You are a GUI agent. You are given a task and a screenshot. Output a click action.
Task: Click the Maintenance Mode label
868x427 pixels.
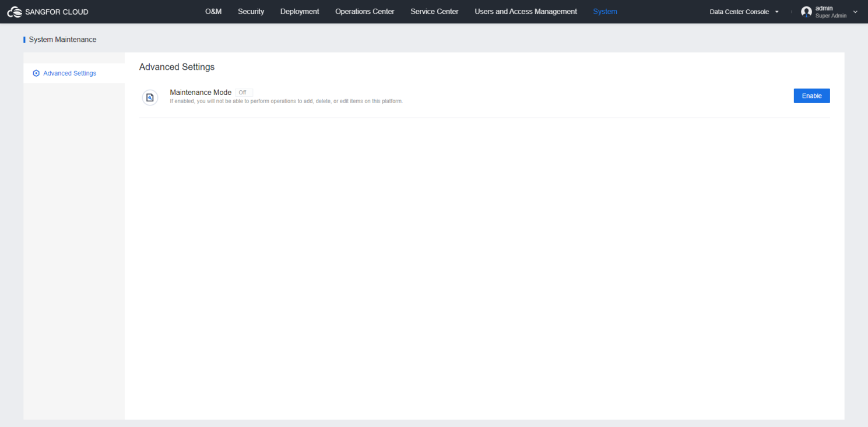201,93
